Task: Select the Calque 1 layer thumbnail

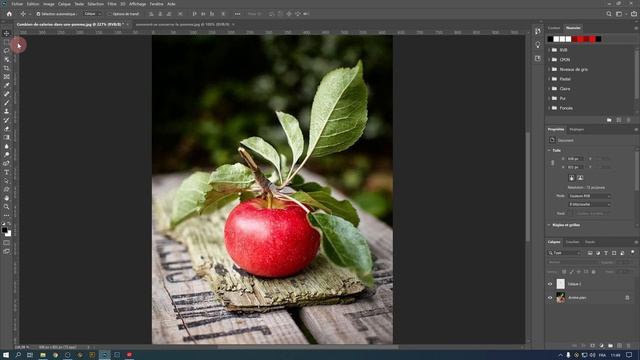Action: (560, 284)
